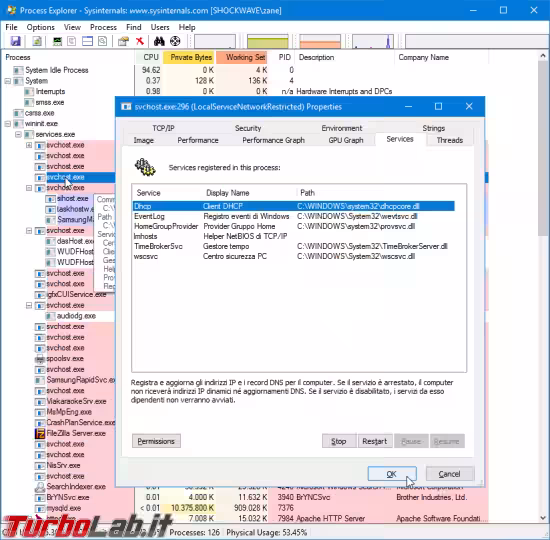Select the EventLog service row
The width and height of the screenshot is (550, 540).
pyautogui.click(x=294, y=216)
